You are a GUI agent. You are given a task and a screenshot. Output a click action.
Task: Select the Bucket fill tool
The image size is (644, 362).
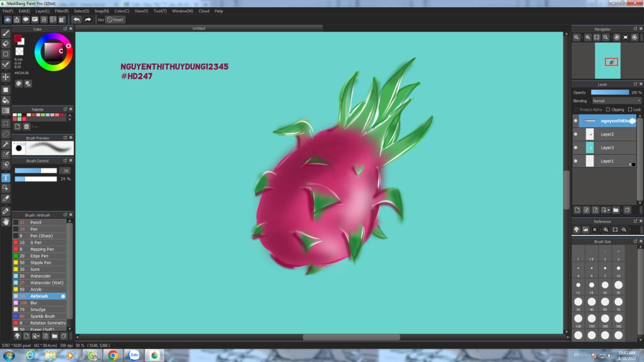[6, 100]
